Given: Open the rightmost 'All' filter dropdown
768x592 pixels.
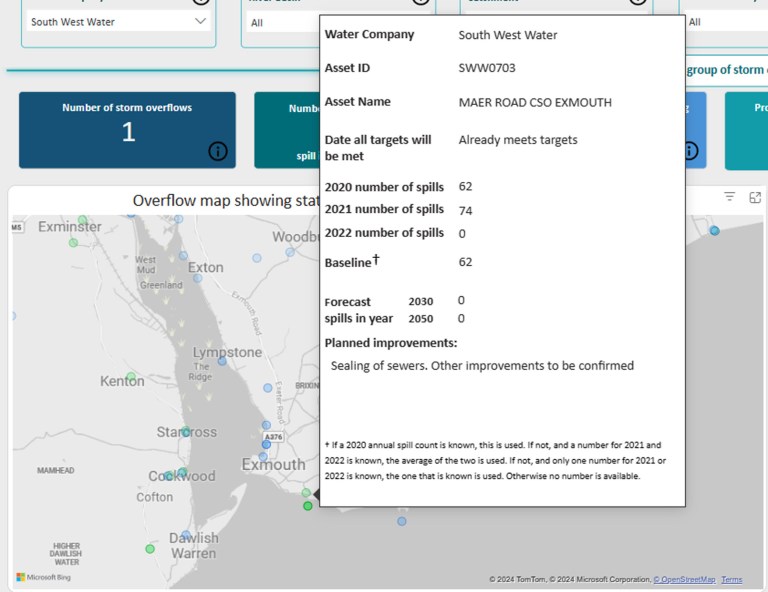Looking at the screenshot, I should click(x=726, y=21).
